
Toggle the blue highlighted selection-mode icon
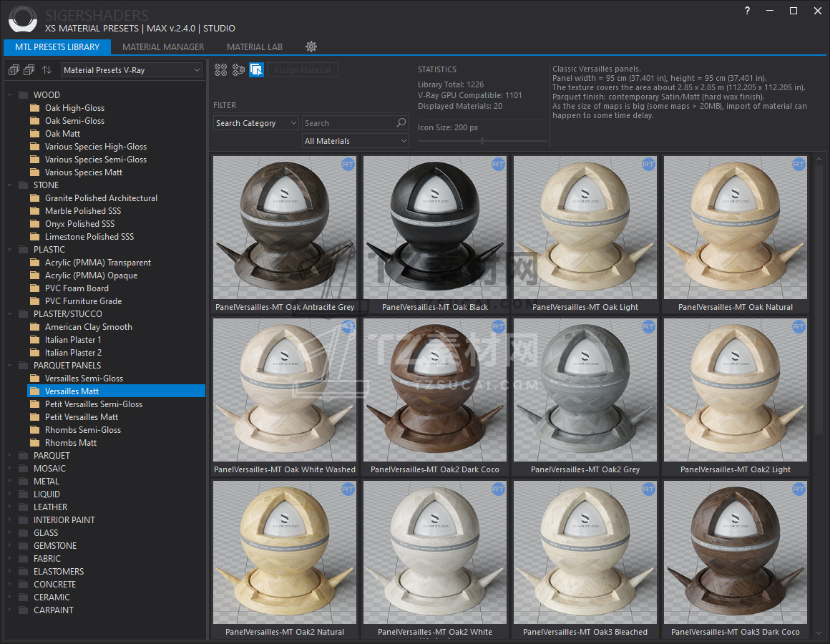(x=257, y=70)
